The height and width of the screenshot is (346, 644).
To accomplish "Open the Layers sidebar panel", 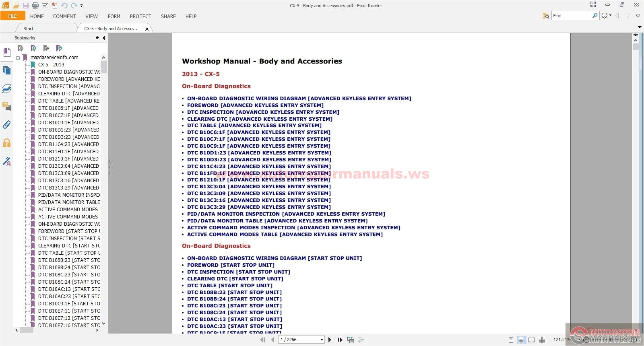I will point(7,89).
